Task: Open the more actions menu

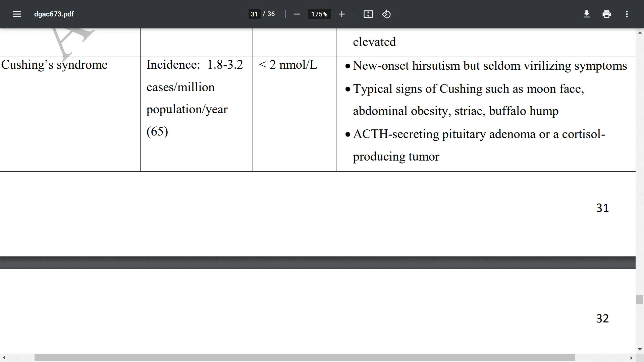Action: (x=627, y=14)
